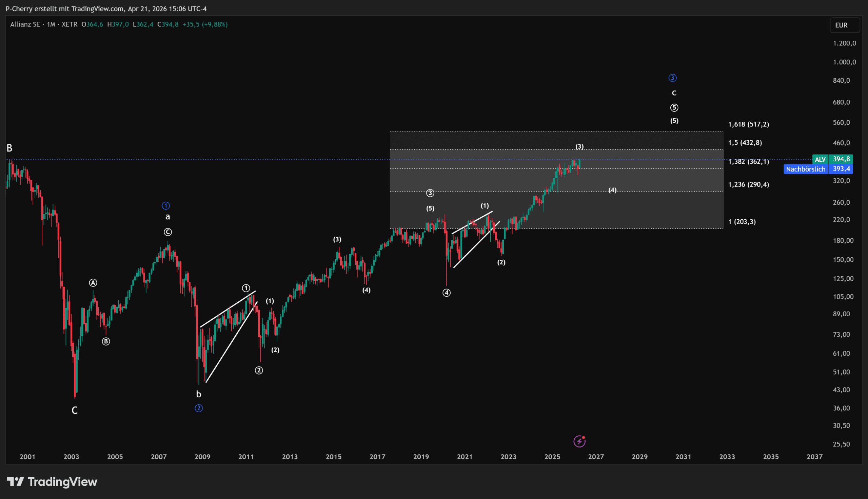Click the purple lightning bolt event icon
The width and height of the screenshot is (868, 499).
point(579,441)
